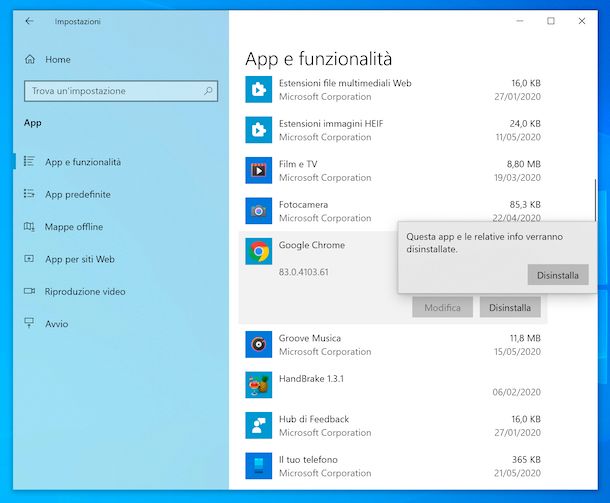Click the search magnifier icon
This screenshot has height=503, width=610.
(x=208, y=91)
